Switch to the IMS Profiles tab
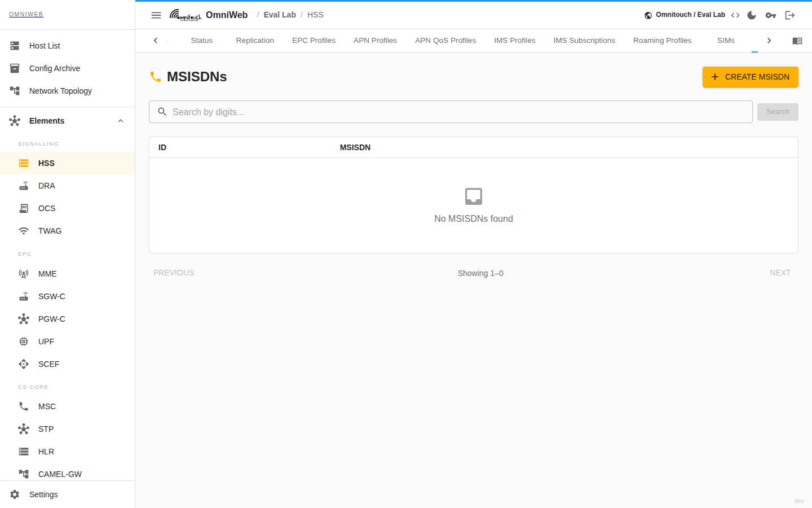 515,41
